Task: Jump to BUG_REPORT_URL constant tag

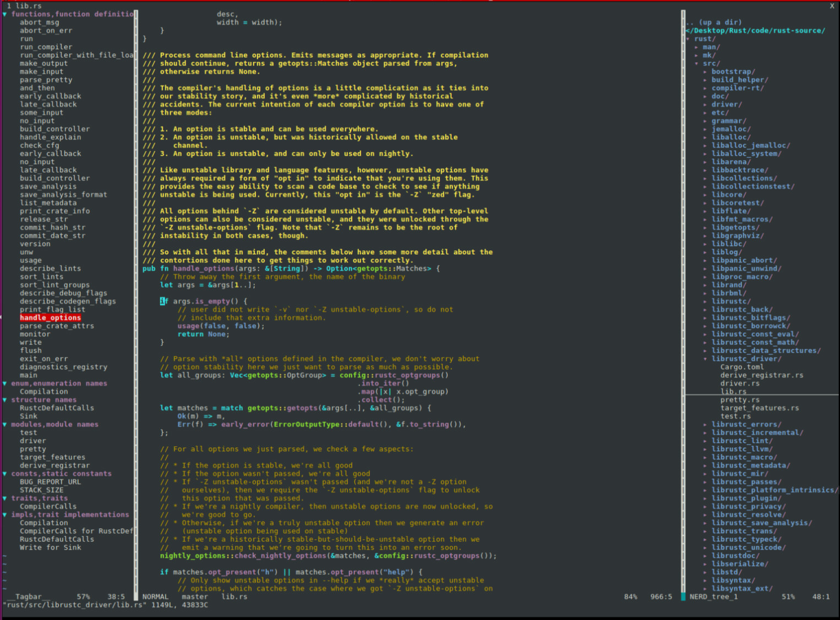Action: click(x=51, y=482)
